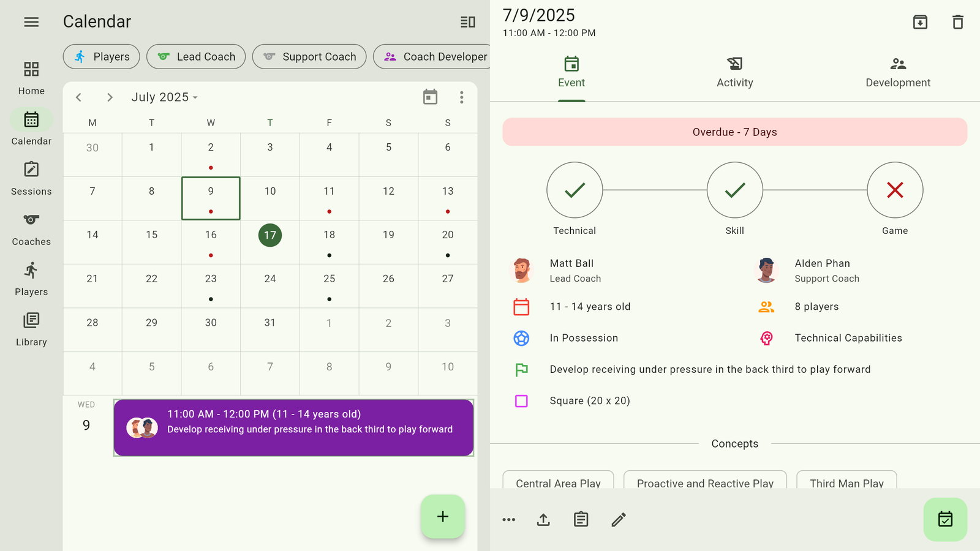This screenshot has height=551, width=980.
Task: Open more actions ellipsis in bottom toolbar
Action: click(508, 520)
